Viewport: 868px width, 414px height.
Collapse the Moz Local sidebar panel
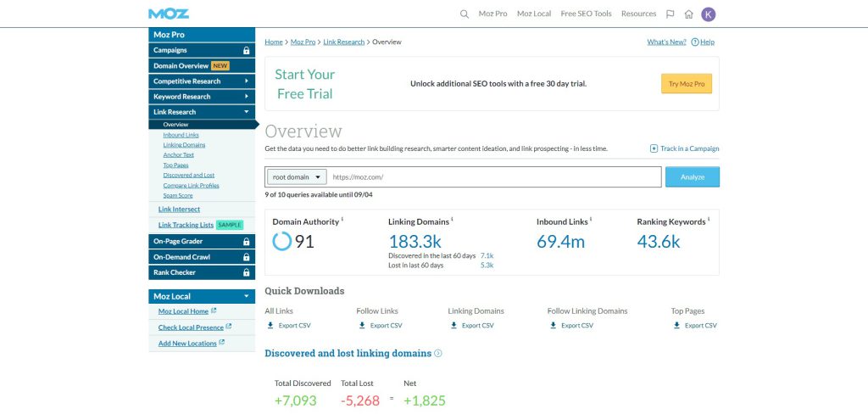point(246,296)
